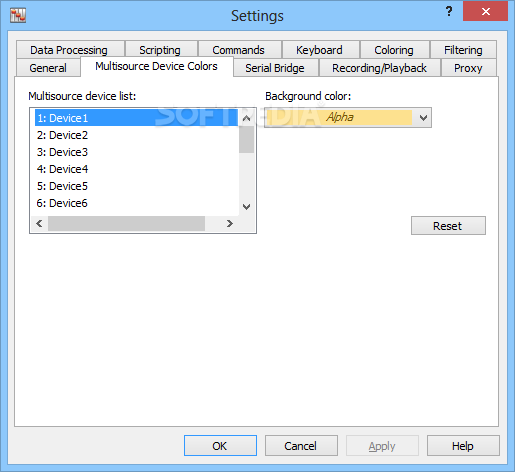Click the Cancel button
This screenshot has height=472, width=515.
pos(301,445)
